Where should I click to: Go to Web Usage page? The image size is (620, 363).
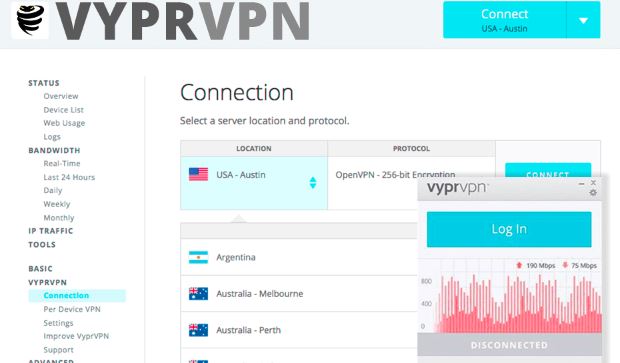pyautogui.click(x=64, y=123)
